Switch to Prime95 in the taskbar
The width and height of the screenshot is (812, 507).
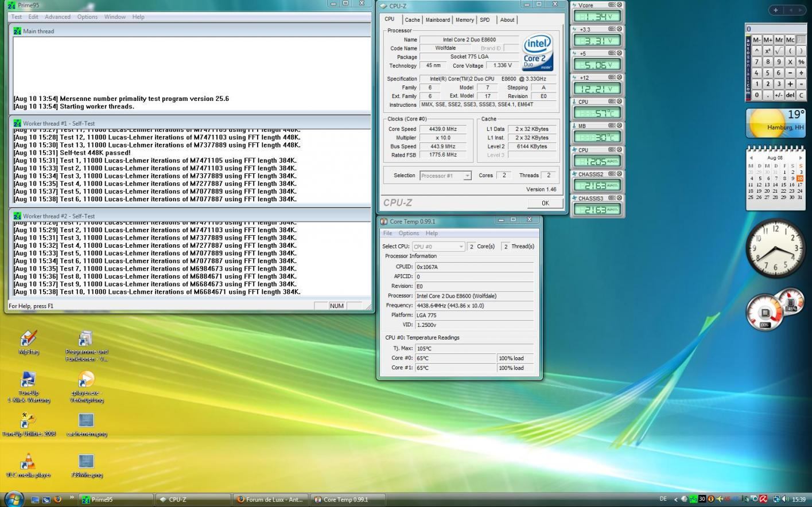[x=115, y=500]
